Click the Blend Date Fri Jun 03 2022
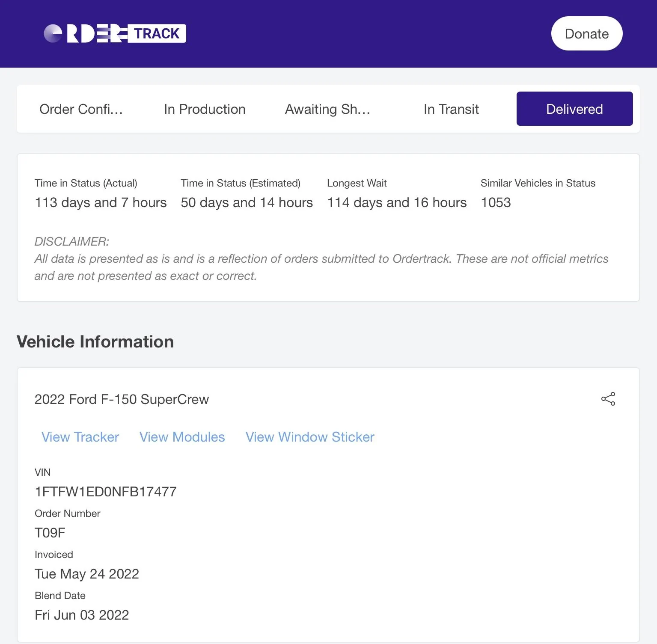The width and height of the screenshot is (657, 644). 82,615
